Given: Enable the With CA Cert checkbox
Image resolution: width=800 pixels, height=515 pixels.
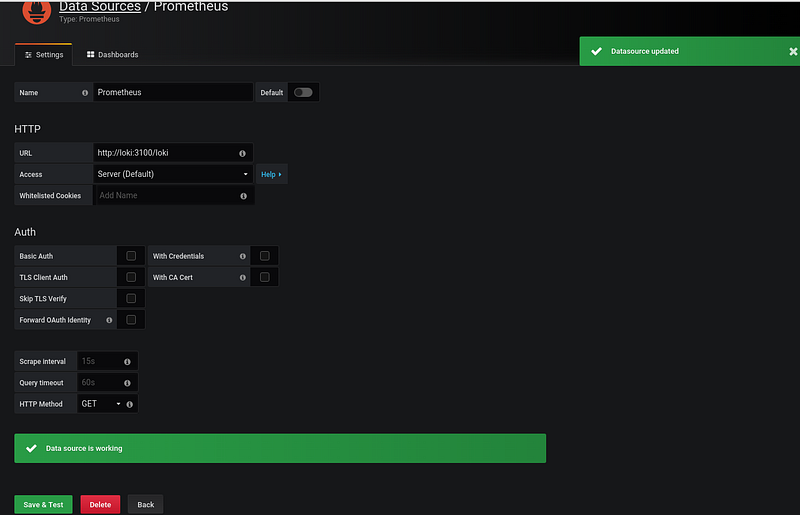Looking at the screenshot, I should [x=264, y=277].
